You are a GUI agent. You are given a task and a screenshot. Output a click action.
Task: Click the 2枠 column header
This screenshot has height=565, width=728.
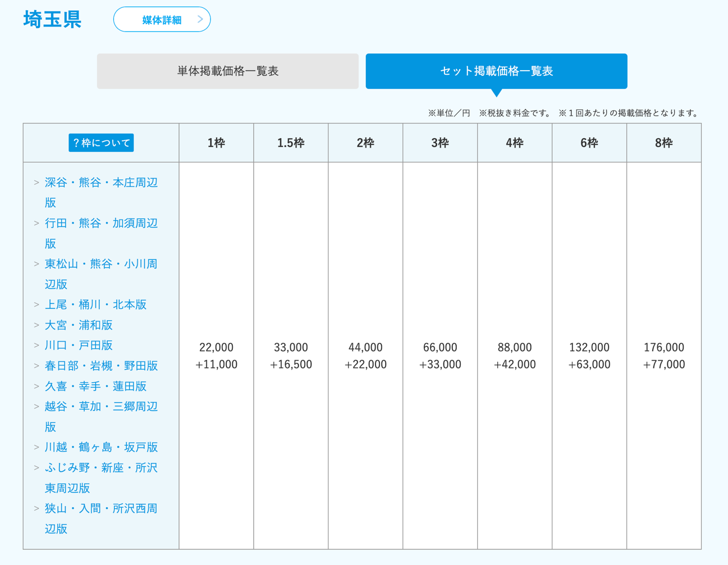pyautogui.click(x=365, y=143)
